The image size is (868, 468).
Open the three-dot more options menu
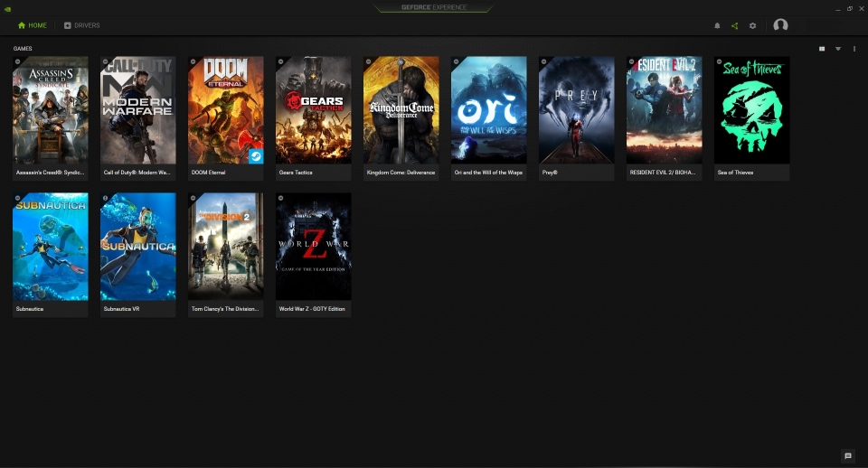point(854,49)
